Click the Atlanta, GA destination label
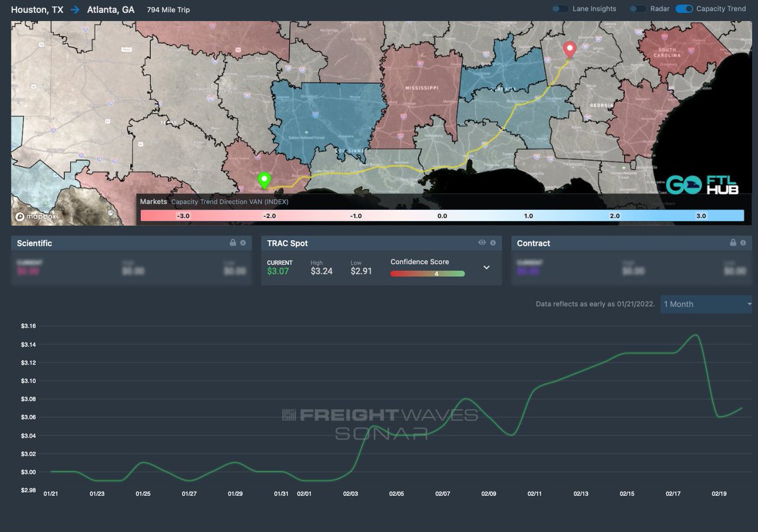Screen dimensions: 758x532 point(111,10)
